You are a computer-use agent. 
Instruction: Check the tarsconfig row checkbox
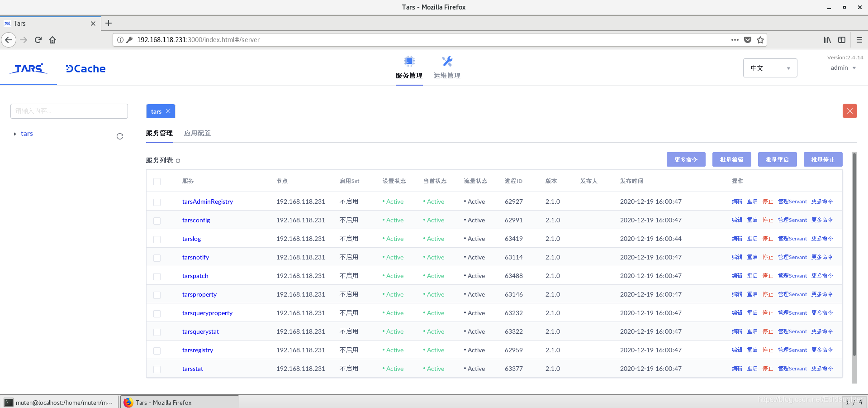(x=157, y=221)
